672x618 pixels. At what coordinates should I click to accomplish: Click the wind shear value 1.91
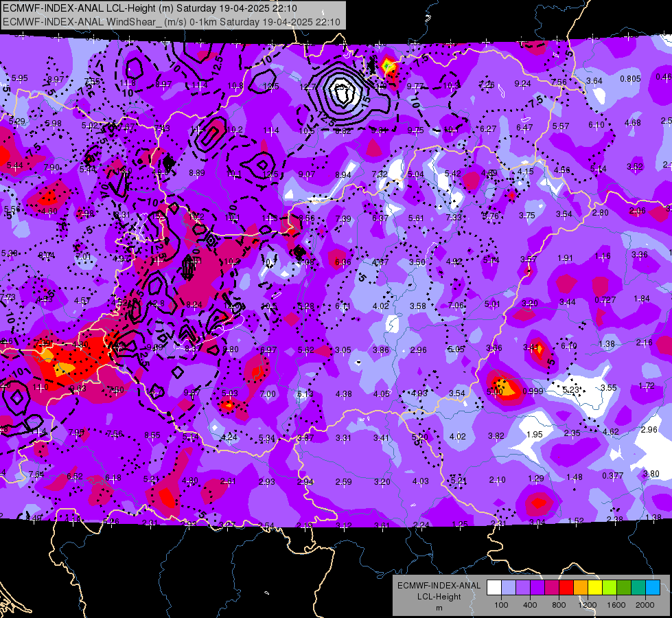pos(566,257)
